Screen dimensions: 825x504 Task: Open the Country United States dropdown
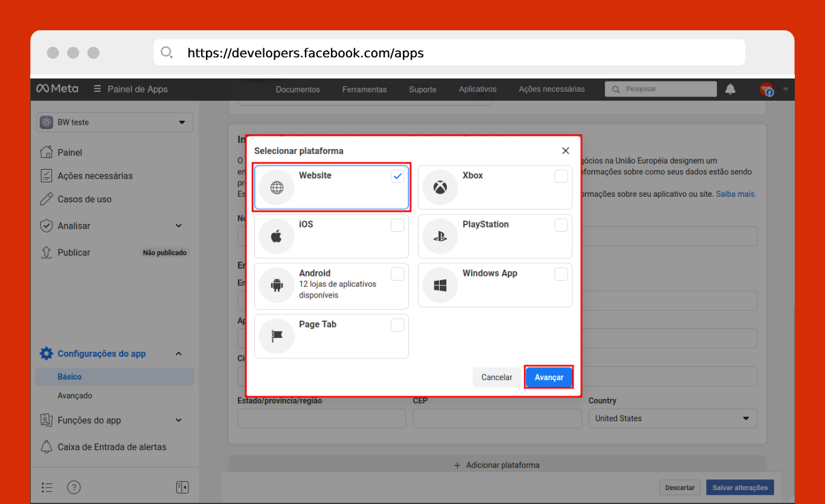pyautogui.click(x=673, y=418)
